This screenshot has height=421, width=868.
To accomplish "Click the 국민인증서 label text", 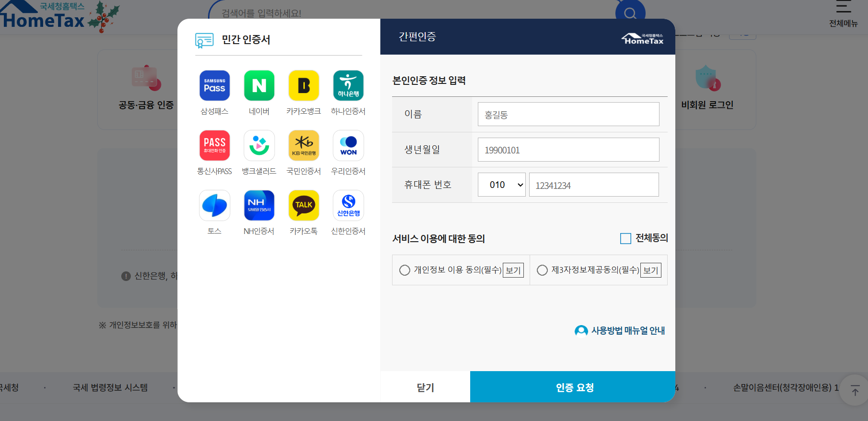I will pyautogui.click(x=303, y=171).
